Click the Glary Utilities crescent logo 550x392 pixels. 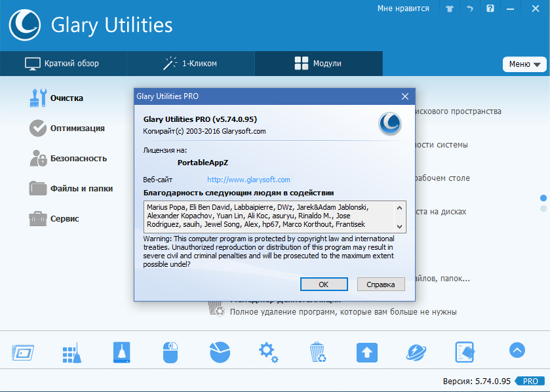(x=24, y=26)
